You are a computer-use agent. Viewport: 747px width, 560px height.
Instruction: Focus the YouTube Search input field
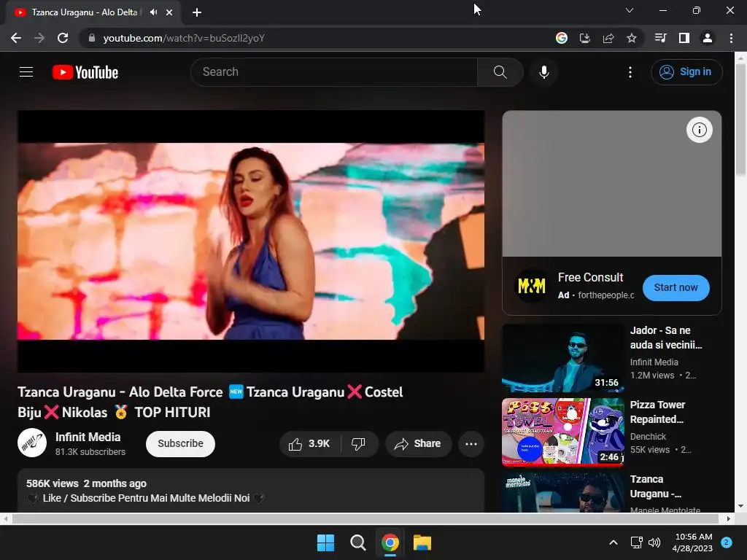[x=334, y=72]
